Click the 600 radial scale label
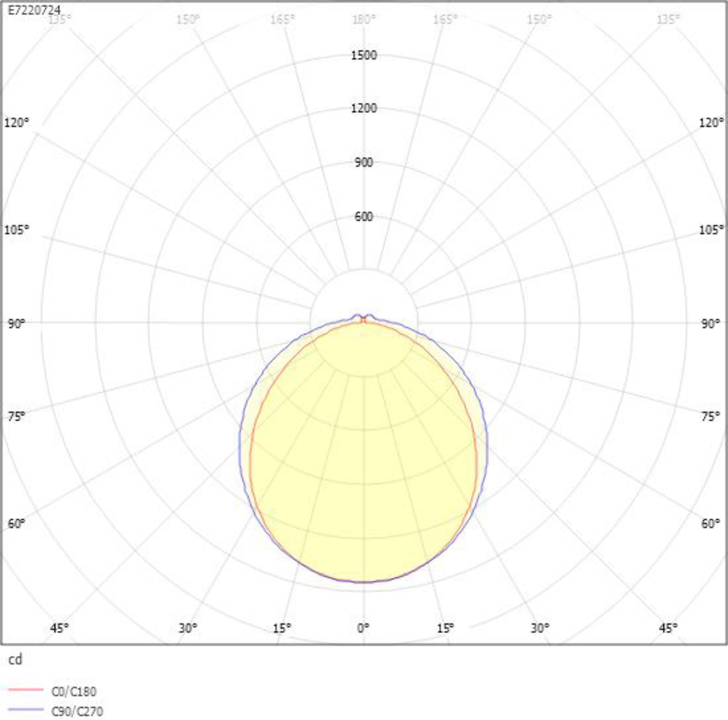Viewport: 728px width, 720px height. tap(364, 217)
